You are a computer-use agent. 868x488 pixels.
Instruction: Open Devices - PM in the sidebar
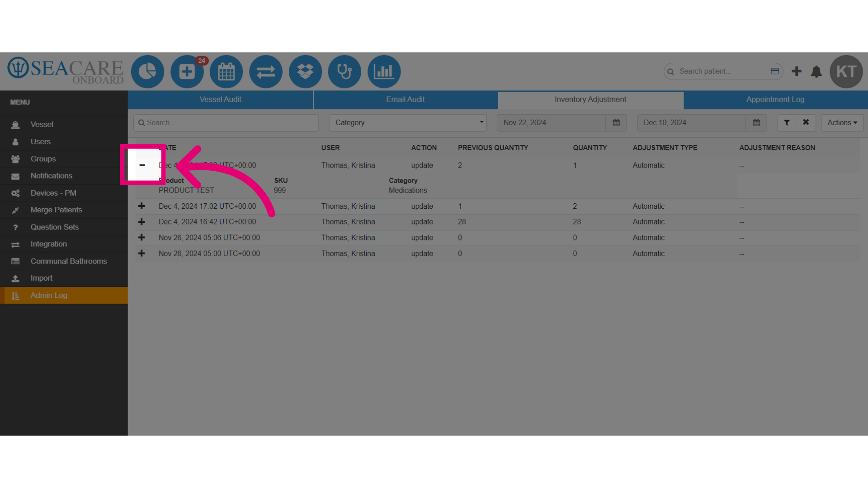[x=64, y=193]
